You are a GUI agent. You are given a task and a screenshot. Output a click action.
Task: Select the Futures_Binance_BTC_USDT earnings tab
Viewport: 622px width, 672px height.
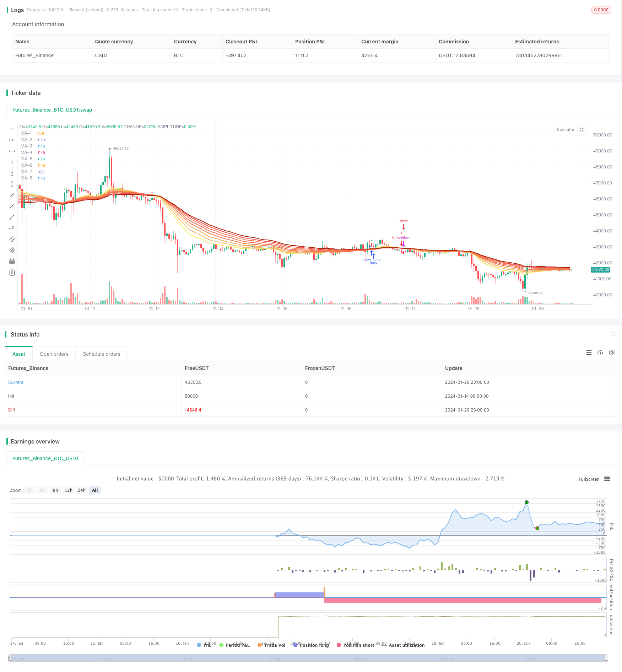coord(45,458)
